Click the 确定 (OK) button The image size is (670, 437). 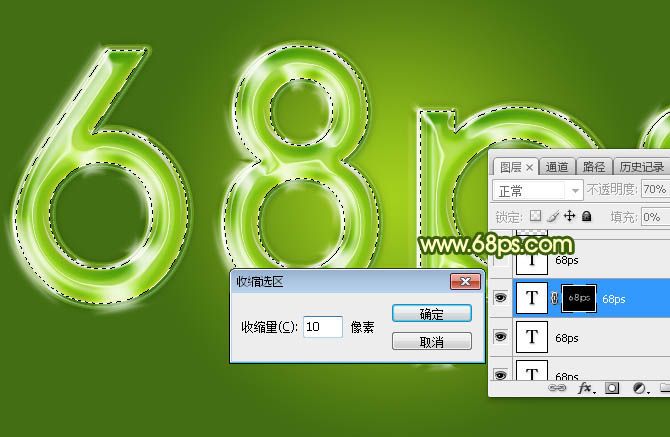pos(431,314)
